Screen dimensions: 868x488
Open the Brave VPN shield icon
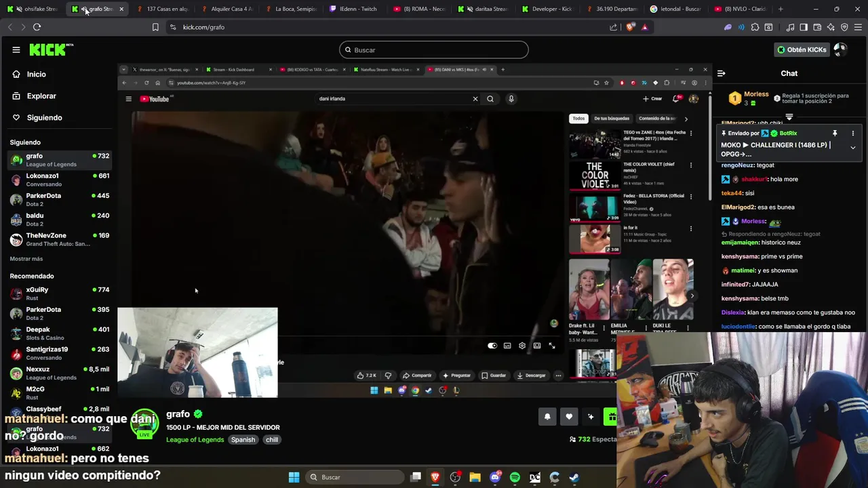click(x=844, y=27)
